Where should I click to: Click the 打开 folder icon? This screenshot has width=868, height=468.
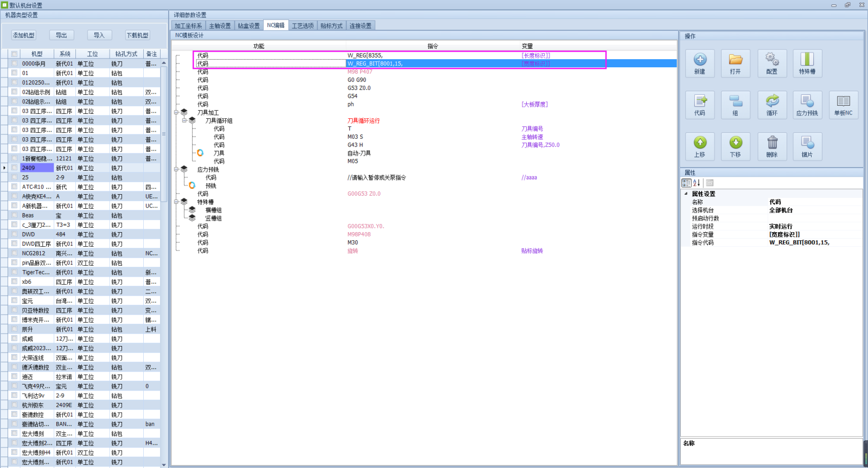pos(736,63)
